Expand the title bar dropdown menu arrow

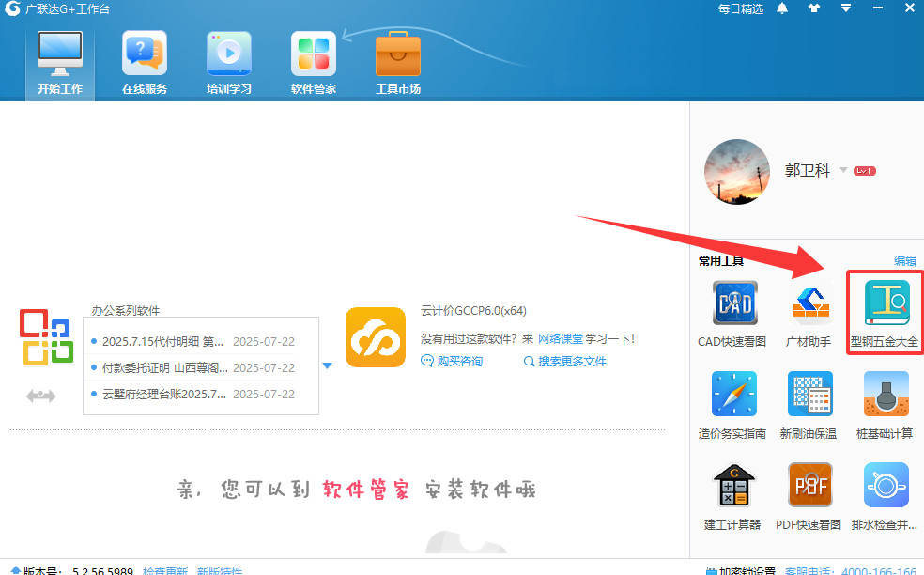pyautogui.click(x=846, y=8)
